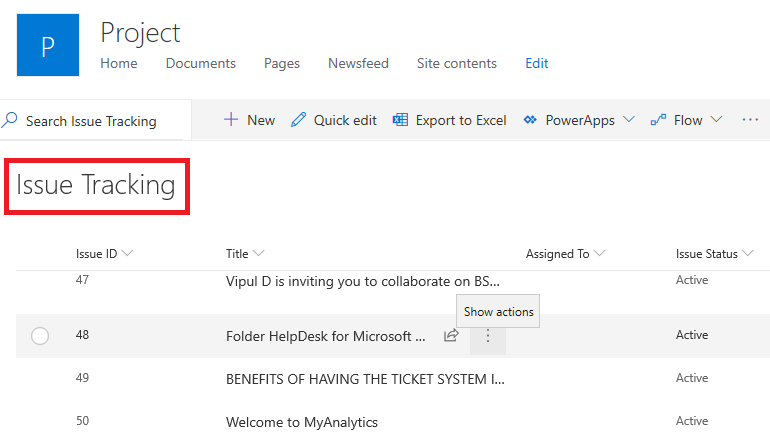
Task: Open Site contents in top navigation
Action: [456, 63]
